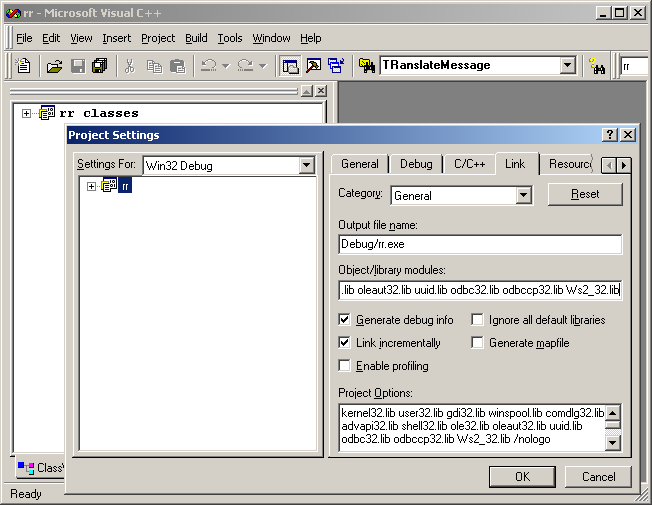Open the Settings For dropdown
This screenshot has width=652, height=505.
306,165
